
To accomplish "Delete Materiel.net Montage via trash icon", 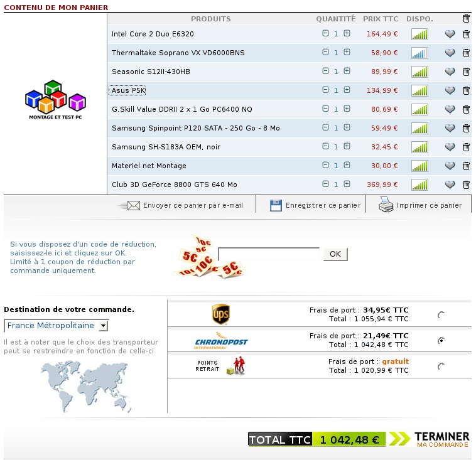I will tap(466, 166).
